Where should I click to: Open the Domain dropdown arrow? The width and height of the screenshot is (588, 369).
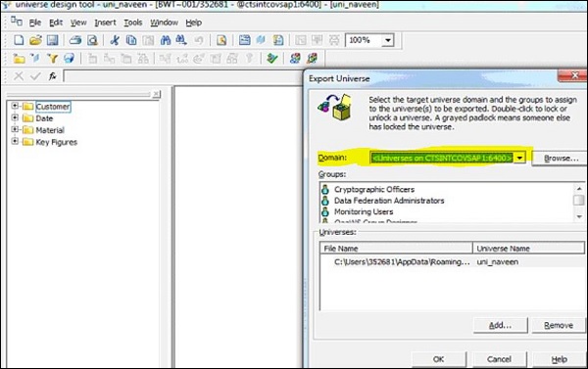pos(519,158)
